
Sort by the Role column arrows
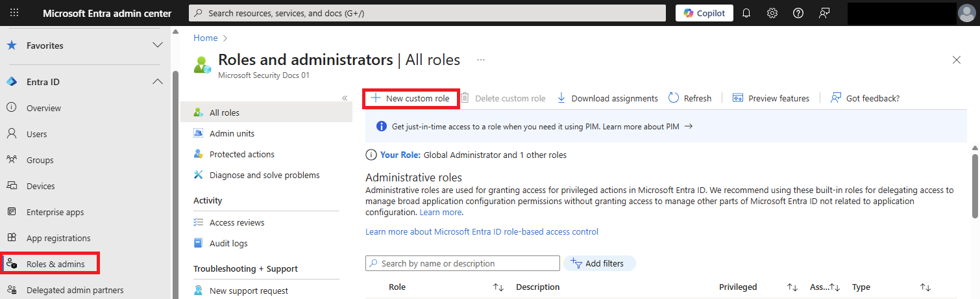point(498,287)
